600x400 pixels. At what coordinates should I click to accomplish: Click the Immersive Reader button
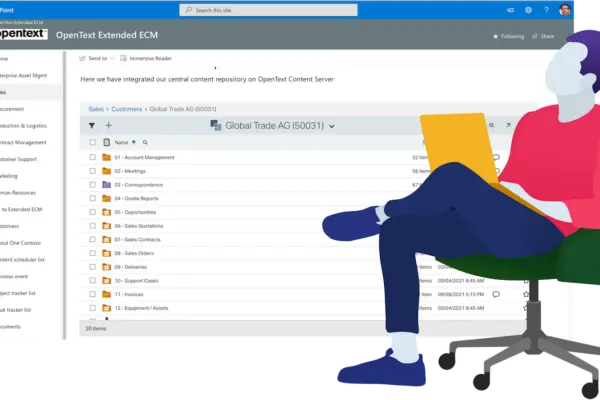pos(149,59)
